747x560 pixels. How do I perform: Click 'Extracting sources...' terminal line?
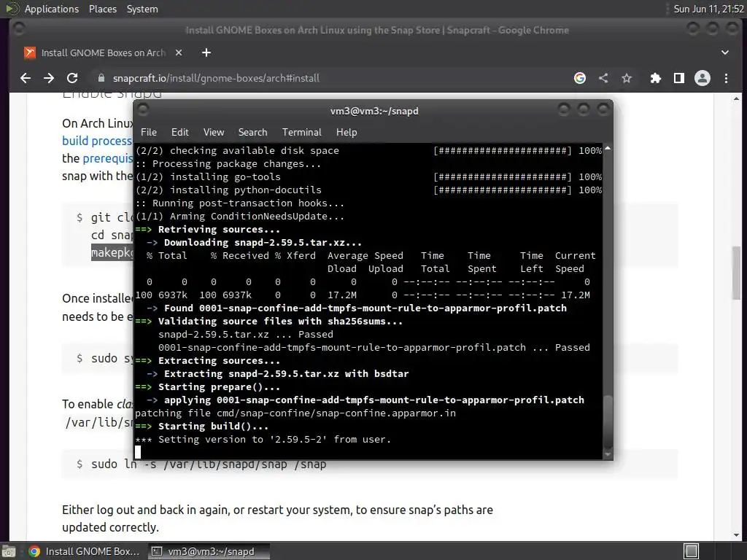click(x=219, y=360)
